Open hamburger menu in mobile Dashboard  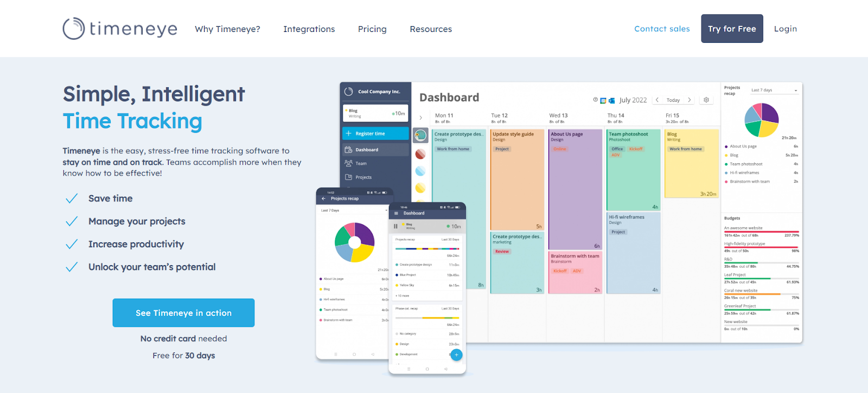coord(396,213)
